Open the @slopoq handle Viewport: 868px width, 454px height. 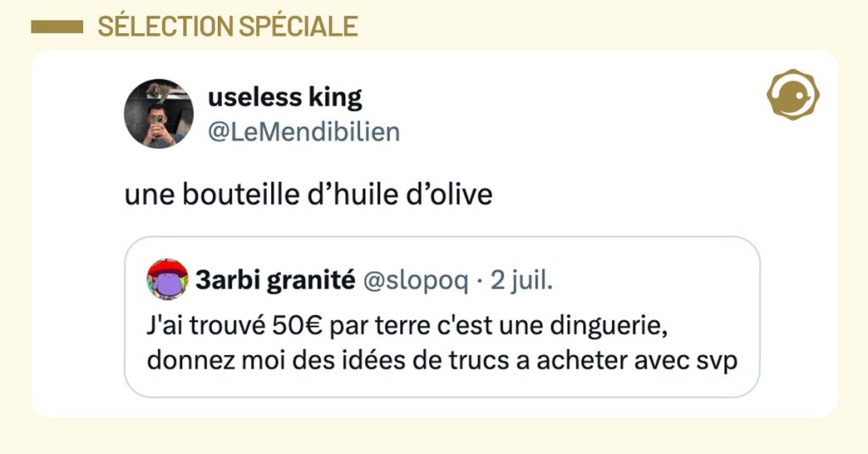tap(415, 281)
